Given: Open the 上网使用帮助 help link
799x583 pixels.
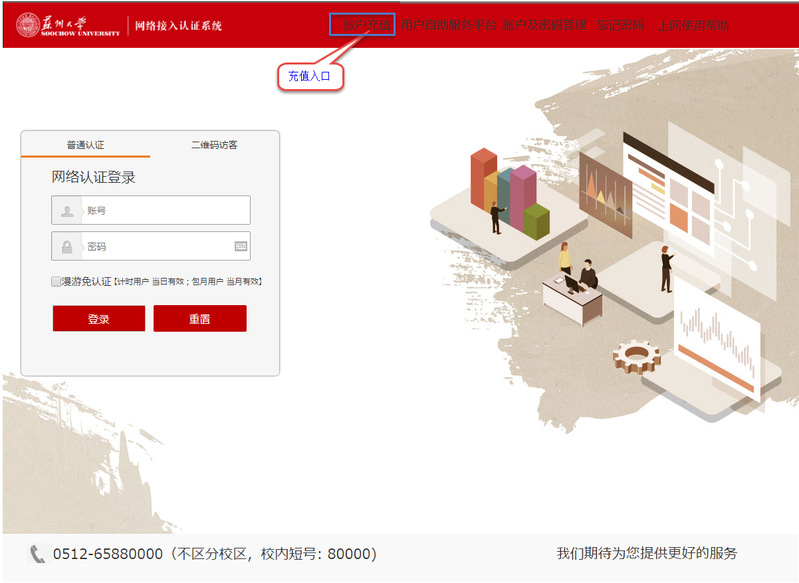Looking at the screenshot, I should [x=694, y=25].
